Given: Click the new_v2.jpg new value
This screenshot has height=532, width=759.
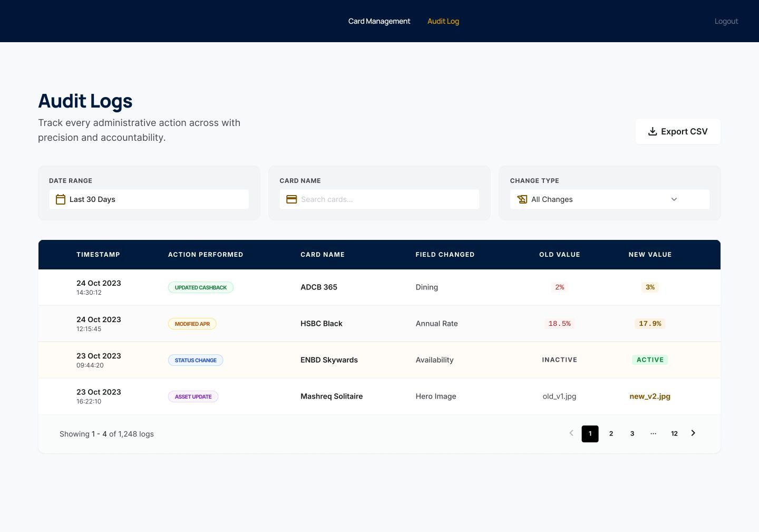Looking at the screenshot, I should coord(650,396).
